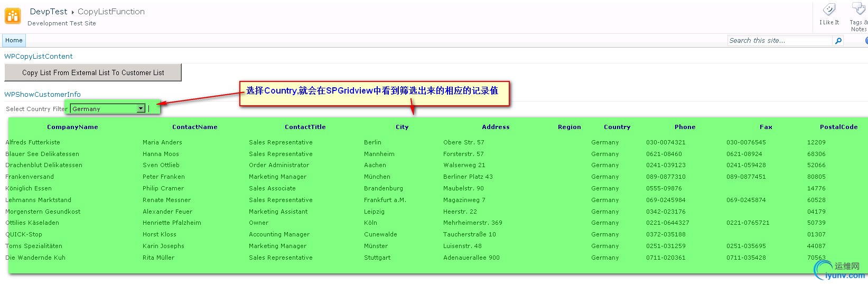
Task: Click the Region column header
Action: click(x=569, y=127)
